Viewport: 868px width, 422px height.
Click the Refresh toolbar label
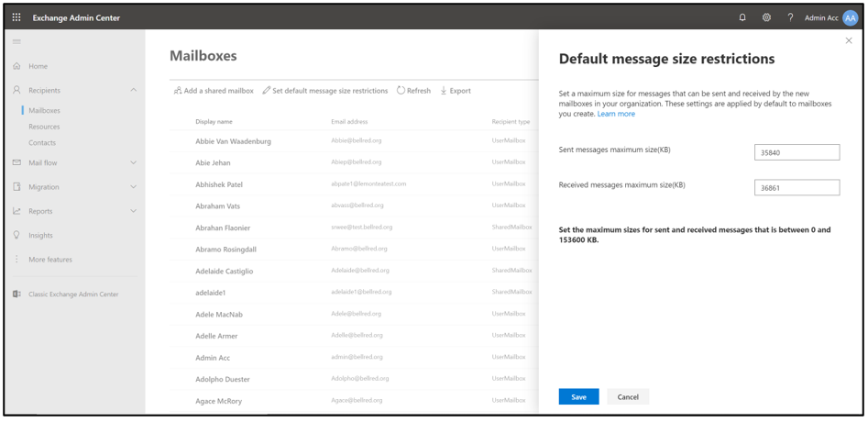click(x=419, y=91)
